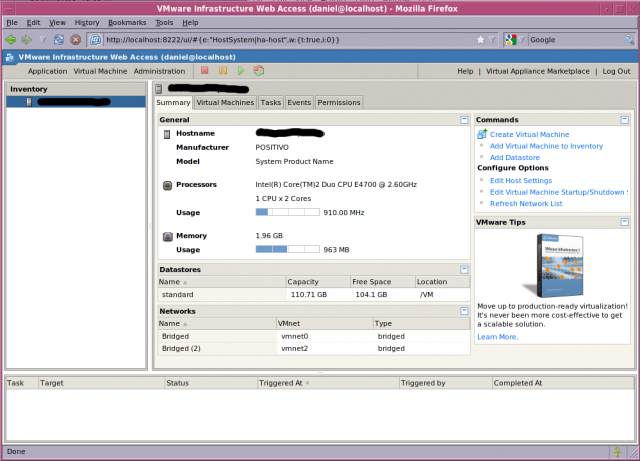Click the Reset virtual machine icon
The image size is (640, 461).
(259, 71)
